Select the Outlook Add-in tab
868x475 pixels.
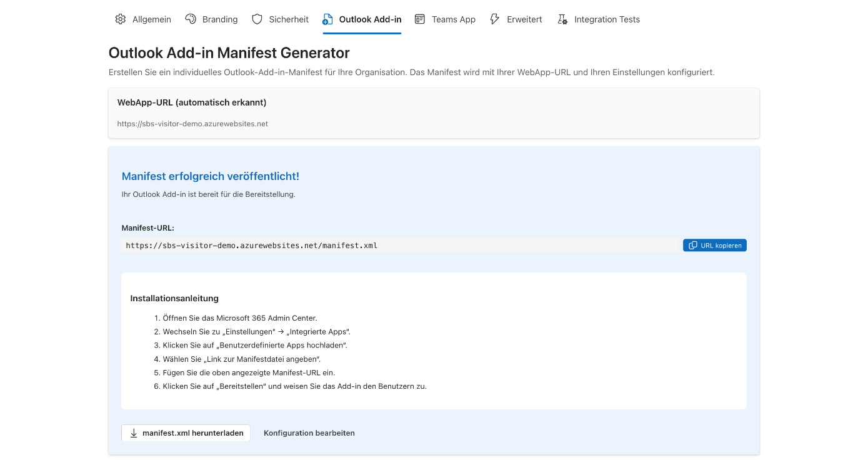click(362, 19)
